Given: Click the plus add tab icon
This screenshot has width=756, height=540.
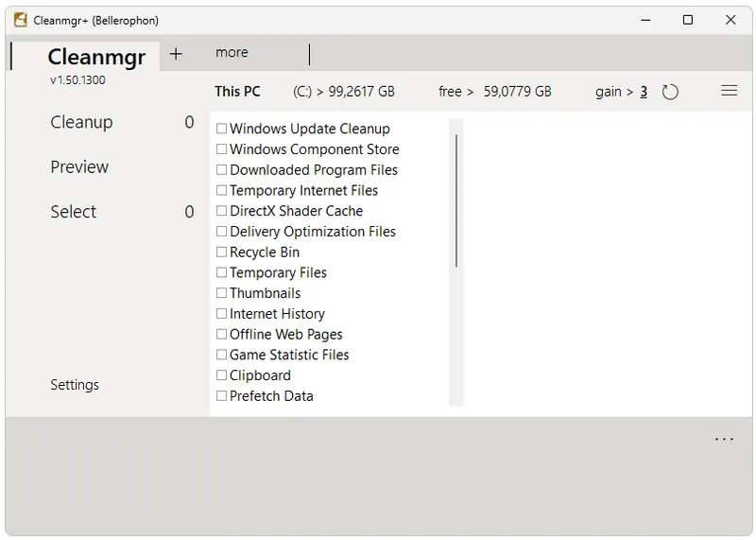Looking at the screenshot, I should [x=176, y=54].
